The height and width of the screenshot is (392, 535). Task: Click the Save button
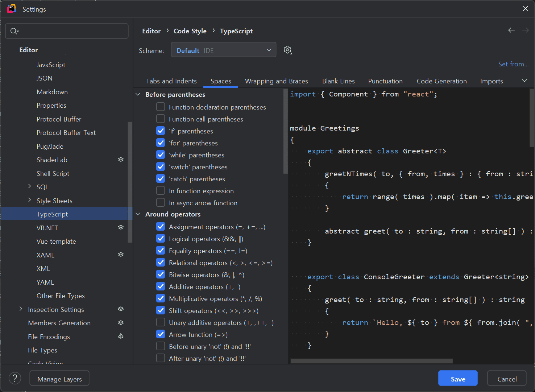pos(458,379)
